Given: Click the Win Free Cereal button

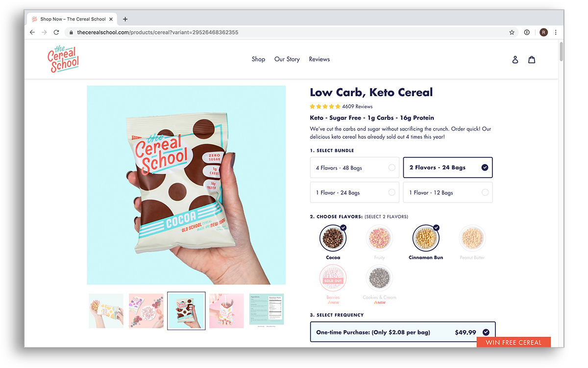Looking at the screenshot, I should coord(514,342).
